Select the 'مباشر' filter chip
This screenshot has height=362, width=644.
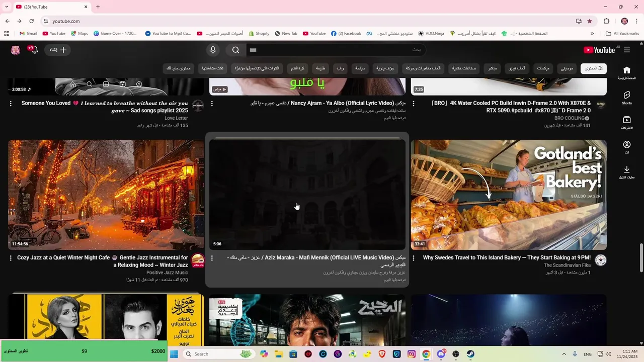(x=493, y=68)
